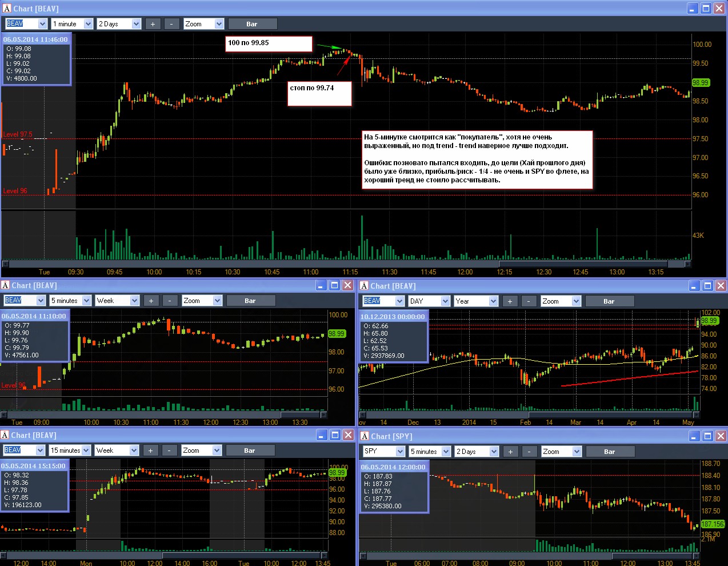Click the Bar button in SPY chart
The height and width of the screenshot is (566, 728).
pyautogui.click(x=610, y=452)
